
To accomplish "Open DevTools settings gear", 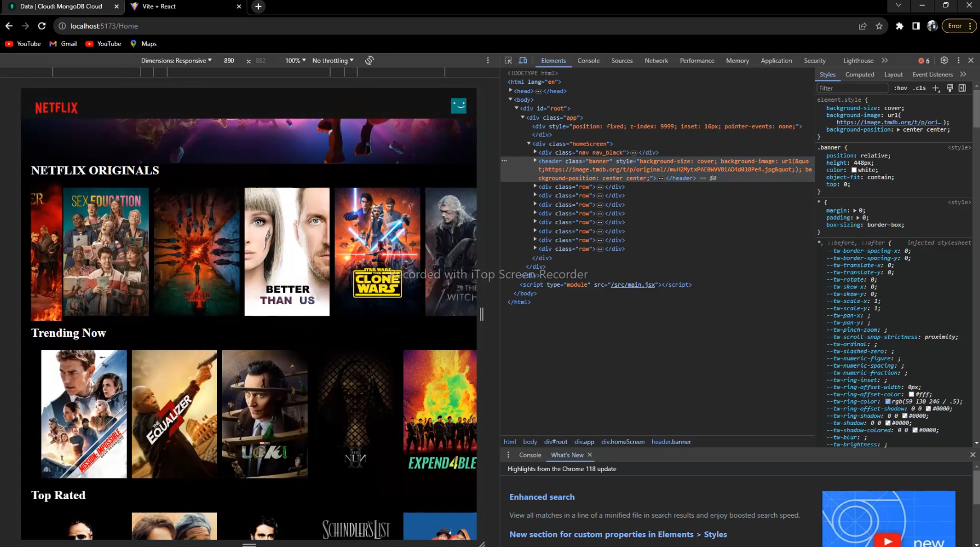I will 944,60.
